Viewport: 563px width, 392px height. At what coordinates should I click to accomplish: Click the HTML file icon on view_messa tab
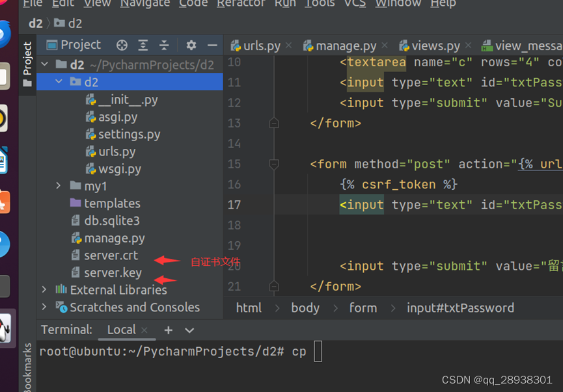[486, 46]
